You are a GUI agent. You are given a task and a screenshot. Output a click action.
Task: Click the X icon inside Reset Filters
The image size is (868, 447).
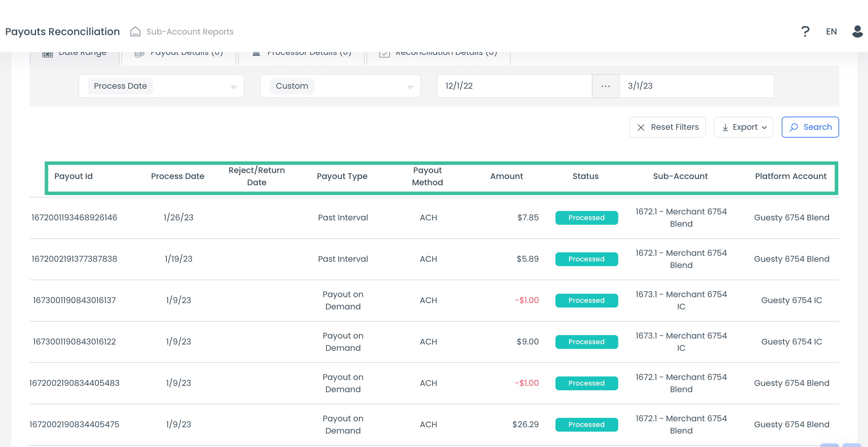641,127
